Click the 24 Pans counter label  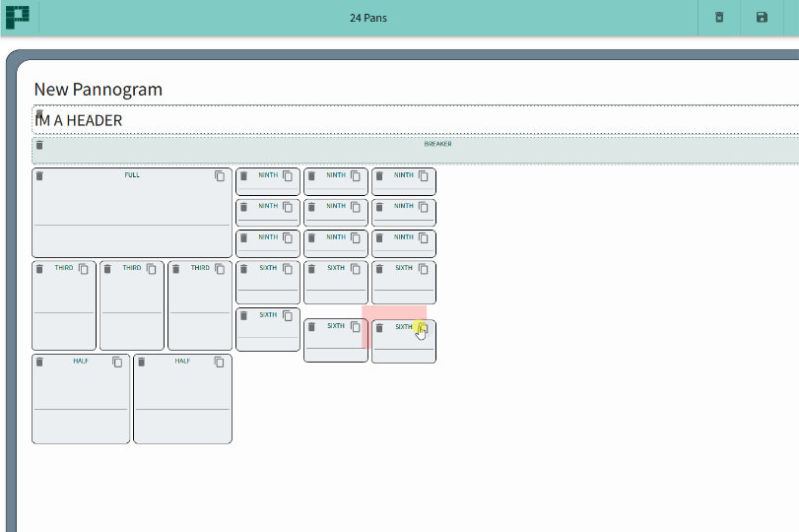pos(368,18)
